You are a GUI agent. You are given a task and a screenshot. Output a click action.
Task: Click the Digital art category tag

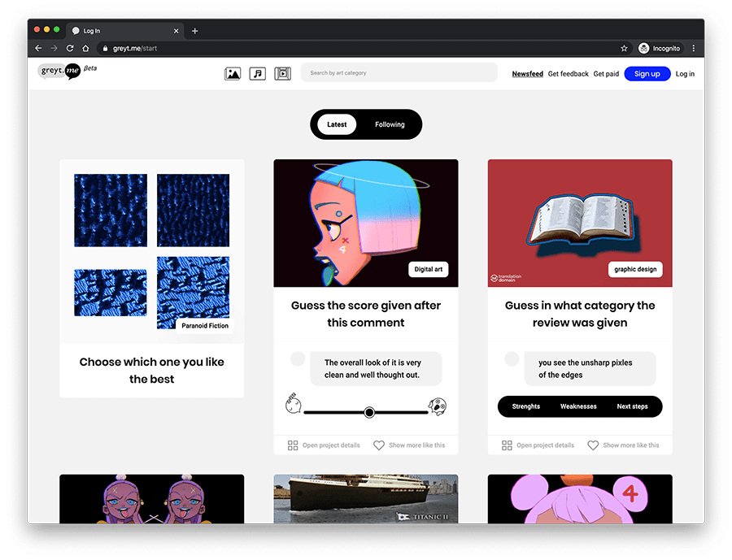coord(429,269)
